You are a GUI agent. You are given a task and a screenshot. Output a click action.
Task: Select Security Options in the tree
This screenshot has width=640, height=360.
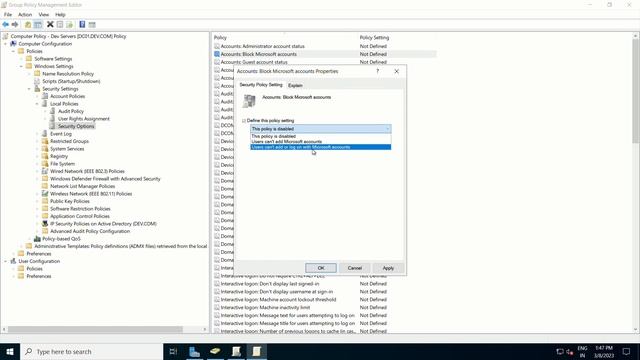[x=76, y=126]
